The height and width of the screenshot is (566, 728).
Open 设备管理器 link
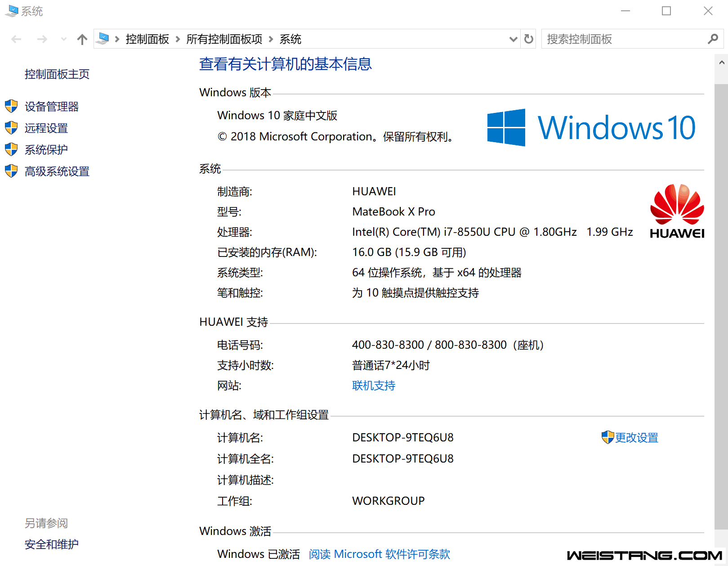[x=52, y=107]
